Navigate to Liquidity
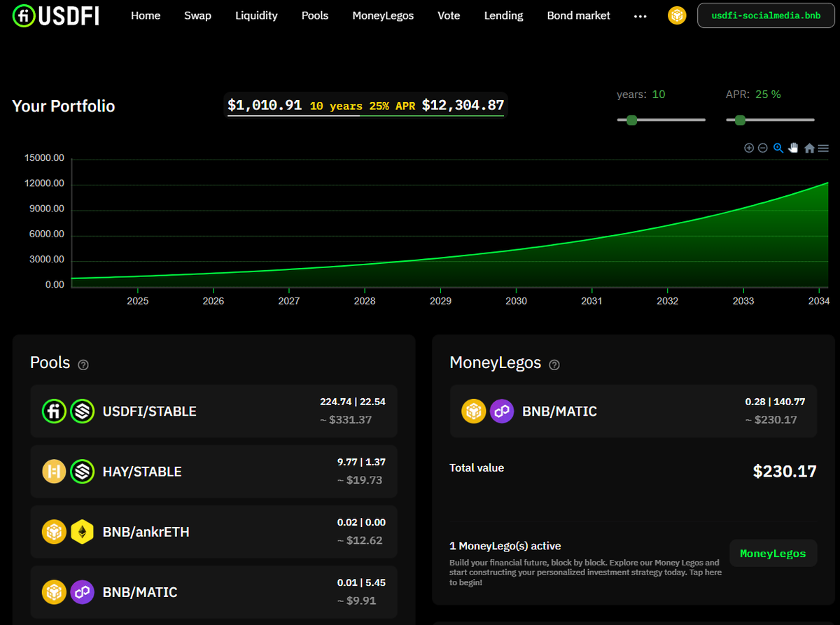 tap(256, 15)
